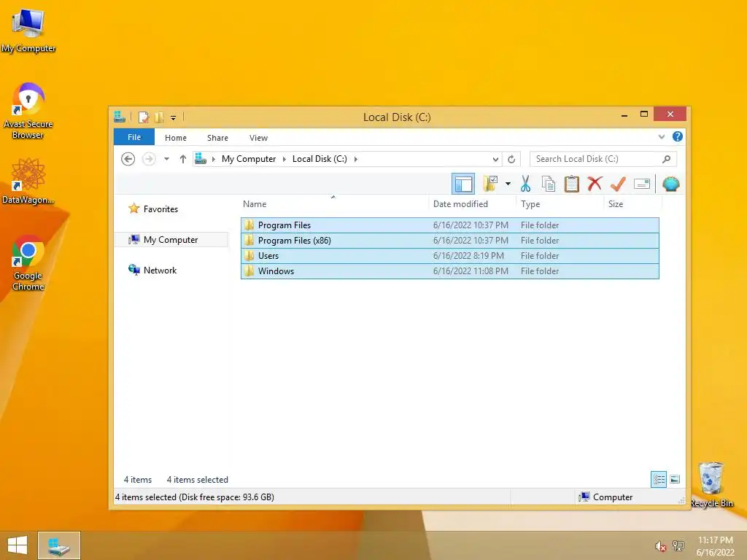The width and height of the screenshot is (747, 560).
Task: Click the teal shell icon in toolbar
Action: click(671, 184)
